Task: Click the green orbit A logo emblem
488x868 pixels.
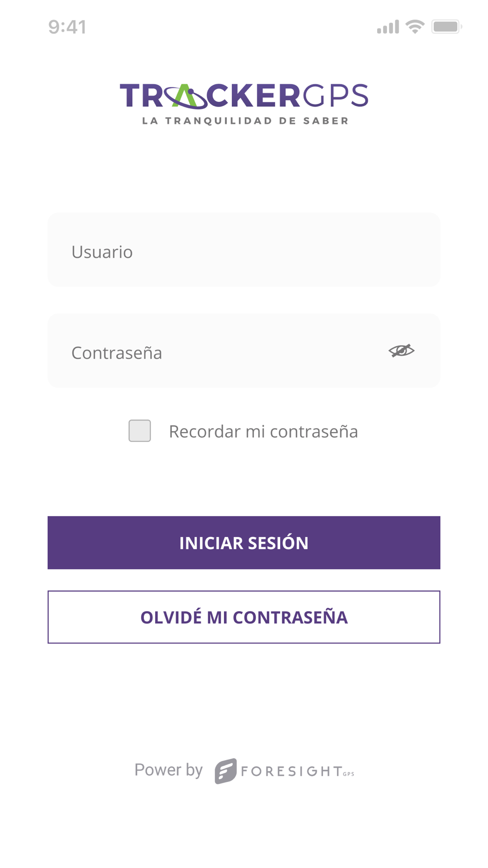Action: [185, 96]
